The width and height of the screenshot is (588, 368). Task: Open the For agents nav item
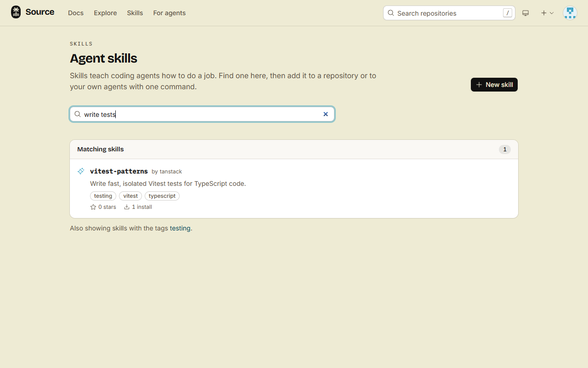click(x=170, y=13)
